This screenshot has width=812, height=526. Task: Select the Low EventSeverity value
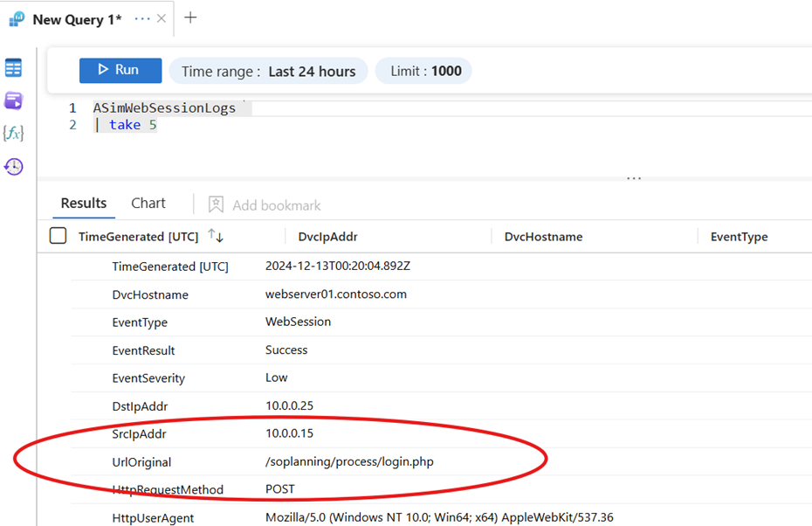(x=277, y=377)
